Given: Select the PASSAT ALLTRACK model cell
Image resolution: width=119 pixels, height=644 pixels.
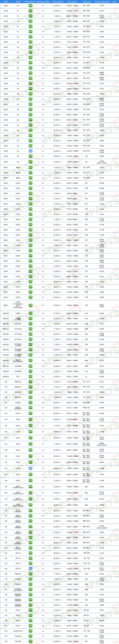Looking at the screenshot, I should (18, 589).
